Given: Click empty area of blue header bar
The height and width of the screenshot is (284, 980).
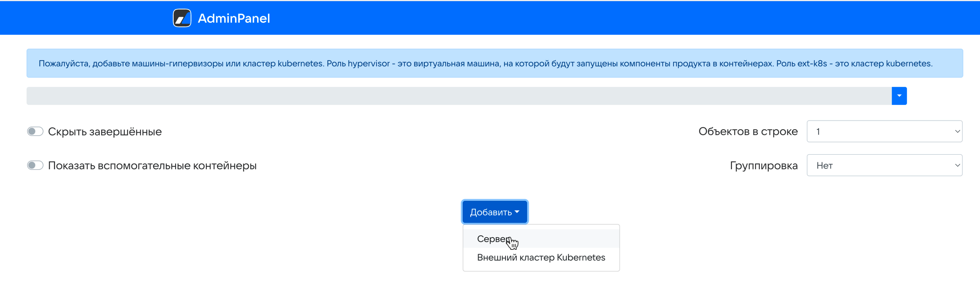Looking at the screenshot, I should pos(609,18).
